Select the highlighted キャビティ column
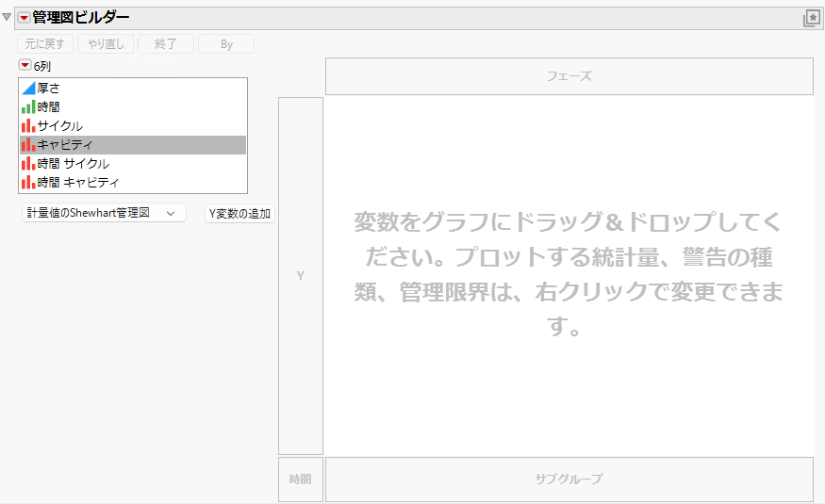The width and height of the screenshot is (825, 504). (133, 145)
